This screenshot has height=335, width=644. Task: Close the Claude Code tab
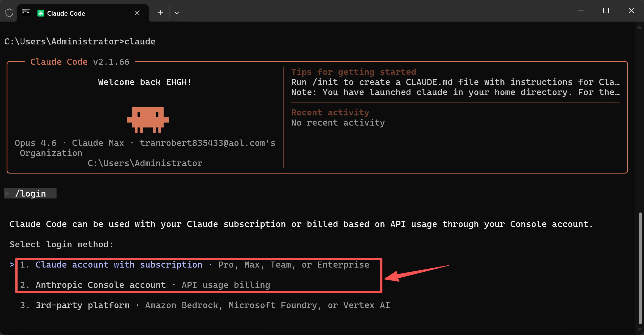coord(137,13)
